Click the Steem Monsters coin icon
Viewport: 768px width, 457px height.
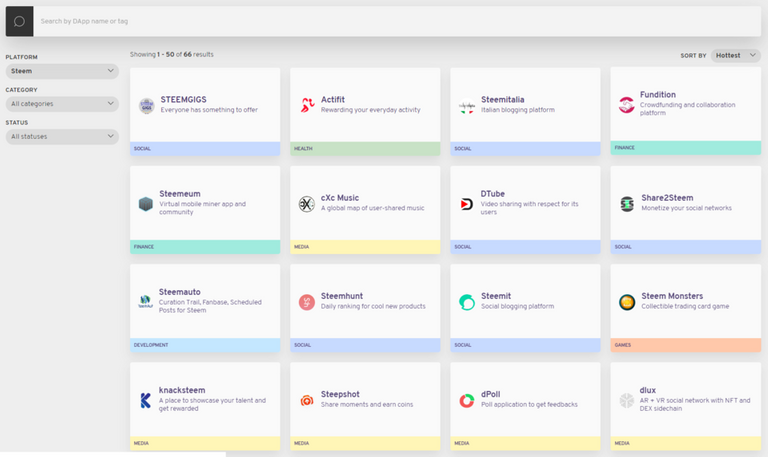626,301
